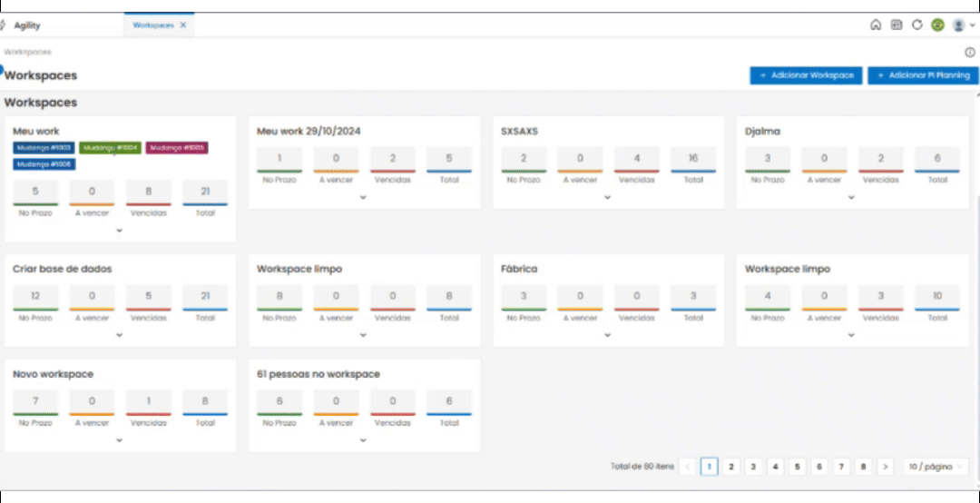Open the user avatar profile menu
Image resolution: width=980 pixels, height=503 pixels.
pyautogui.click(x=963, y=25)
